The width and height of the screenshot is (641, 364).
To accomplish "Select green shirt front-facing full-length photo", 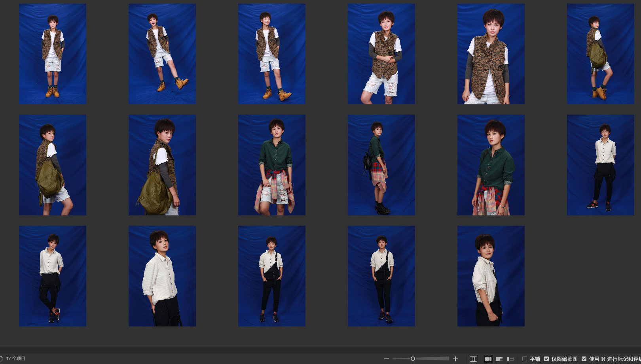I will tap(271, 165).
